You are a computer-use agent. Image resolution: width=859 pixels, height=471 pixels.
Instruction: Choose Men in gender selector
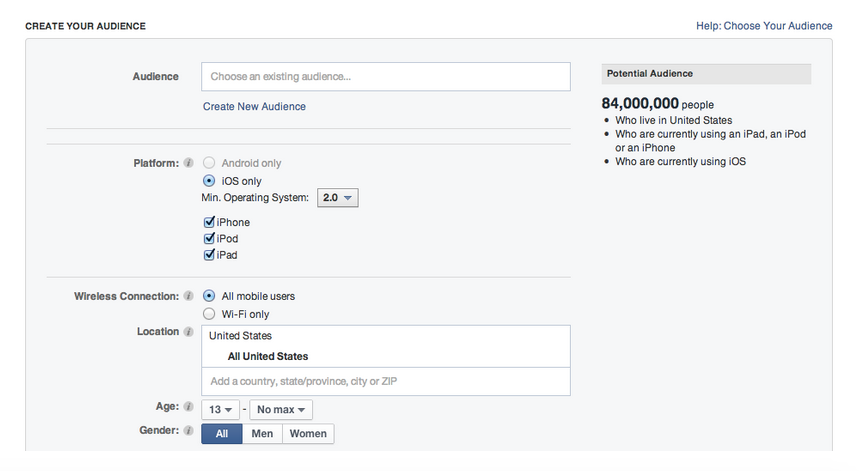click(x=262, y=434)
